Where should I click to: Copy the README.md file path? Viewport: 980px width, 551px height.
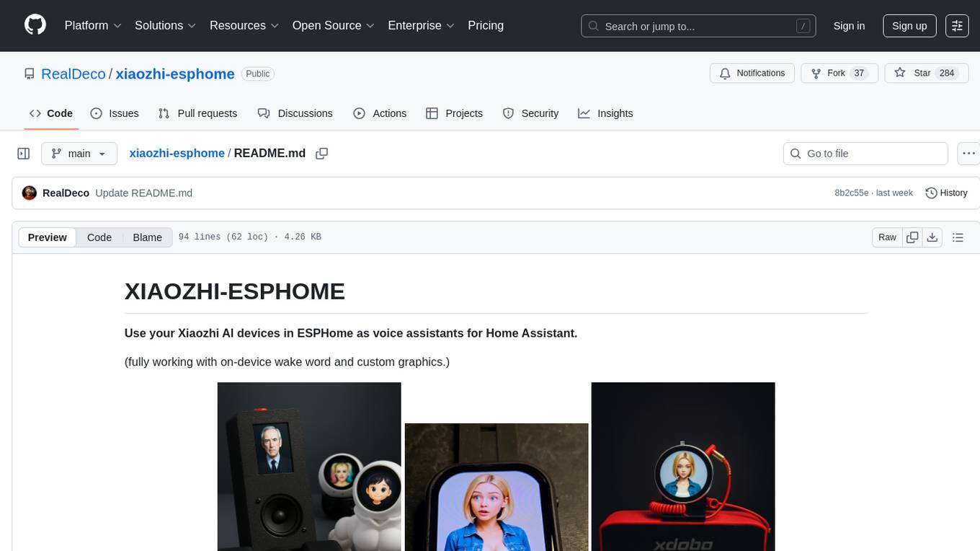tap(322, 154)
